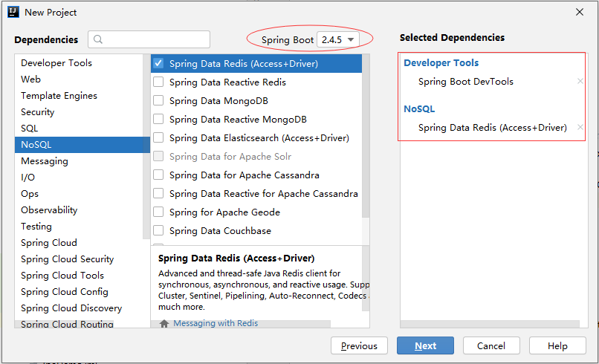Enable Spring Data Reactive for Apache Cassandra
This screenshot has width=599, height=364.
pos(158,193)
